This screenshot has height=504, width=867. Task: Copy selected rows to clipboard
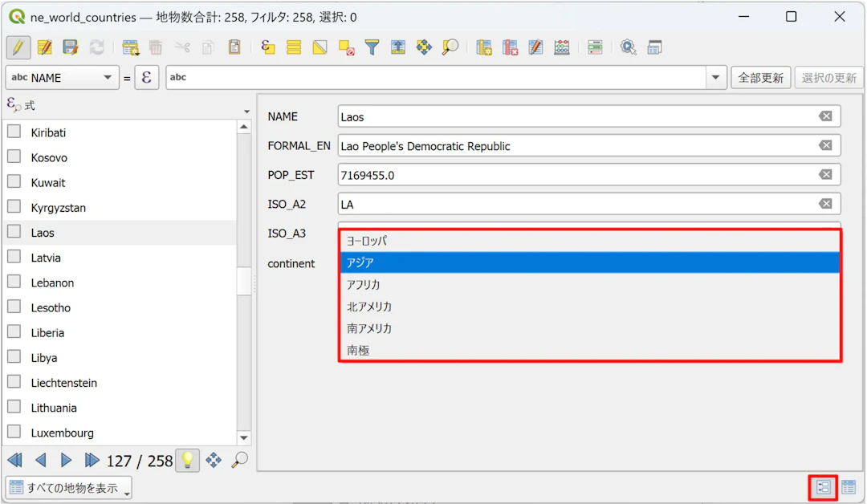click(208, 47)
